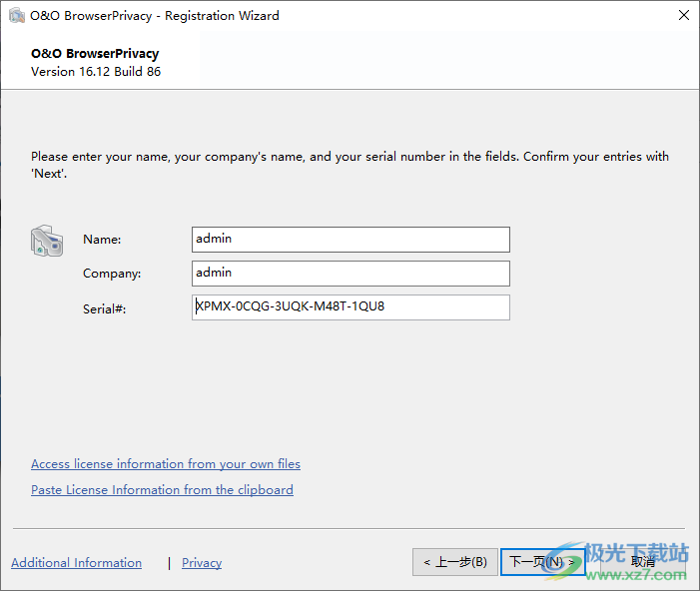Click the Version 16.12 Build 86 text
Viewport: 700px width, 591px height.
click(96, 72)
